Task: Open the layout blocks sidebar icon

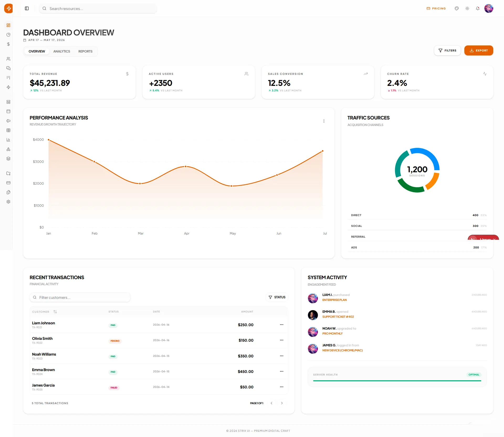Action: (8, 102)
